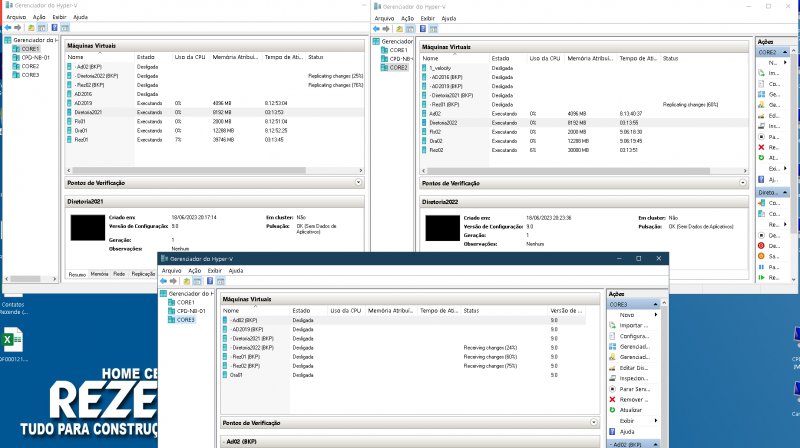This screenshot has width=800, height=448.
Task: Sort by Estado column in bottom window
Action: [302, 311]
